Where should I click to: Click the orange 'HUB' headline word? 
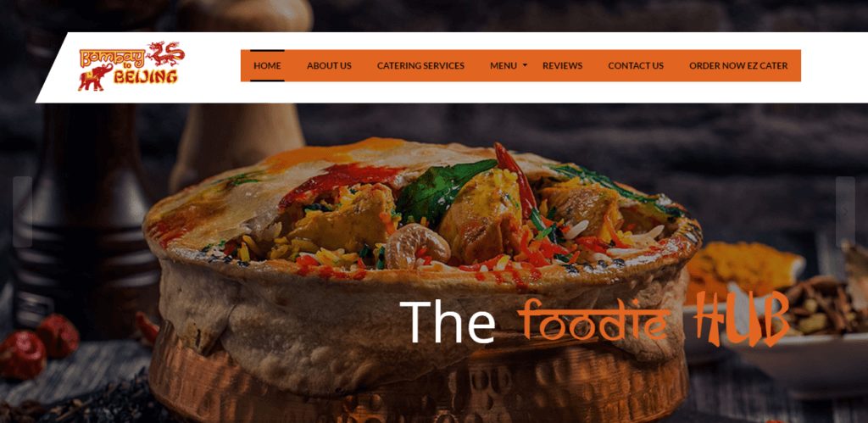pyautogui.click(x=742, y=319)
